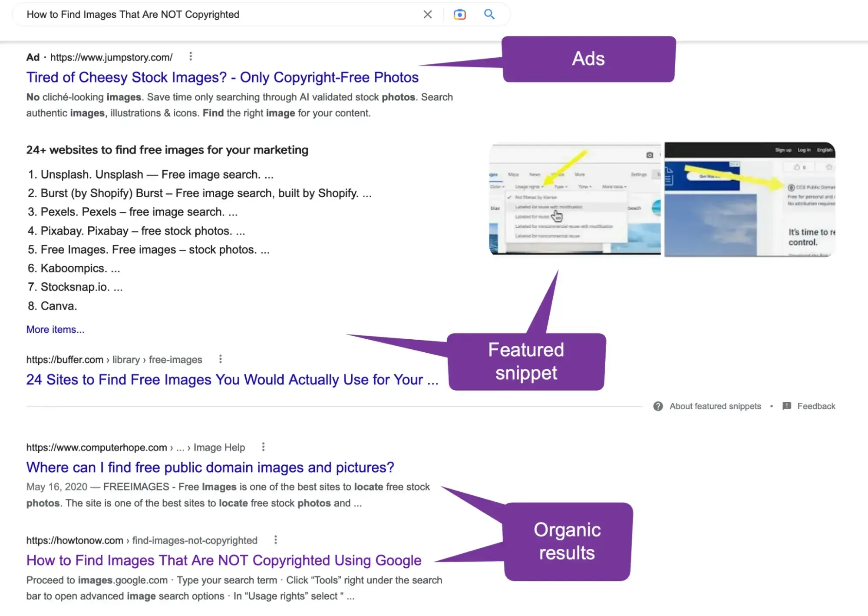Open the three-dot menu next to the jumpstory.com ad
The image size is (868, 616).
pyautogui.click(x=191, y=57)
